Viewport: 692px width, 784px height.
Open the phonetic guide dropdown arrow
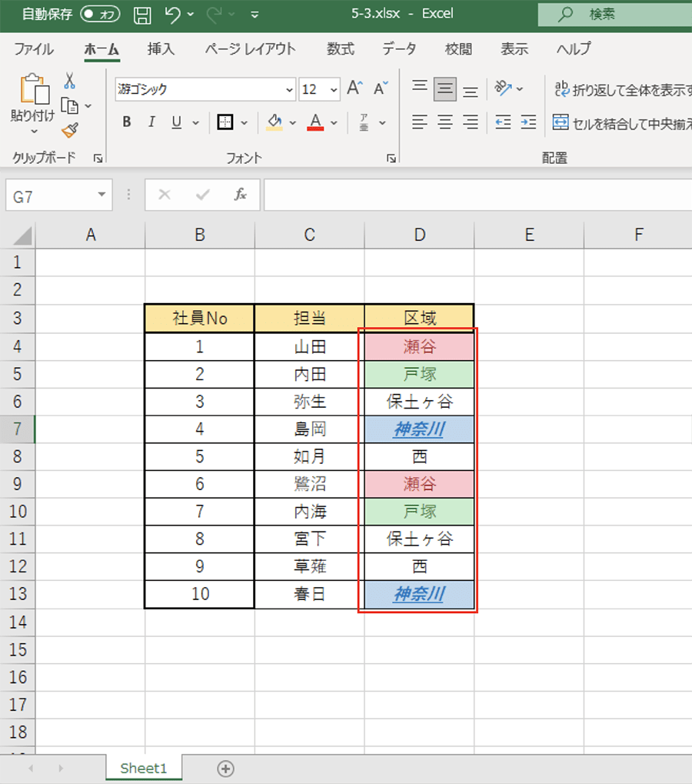pyautogui.click(x=382, y=122)
